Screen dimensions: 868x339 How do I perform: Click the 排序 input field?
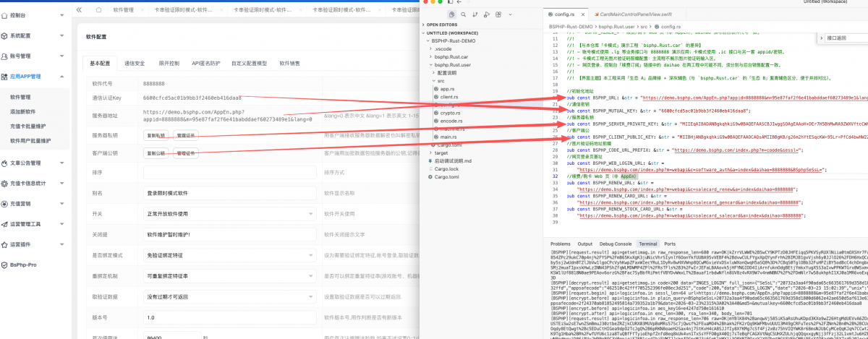[229, 173]
